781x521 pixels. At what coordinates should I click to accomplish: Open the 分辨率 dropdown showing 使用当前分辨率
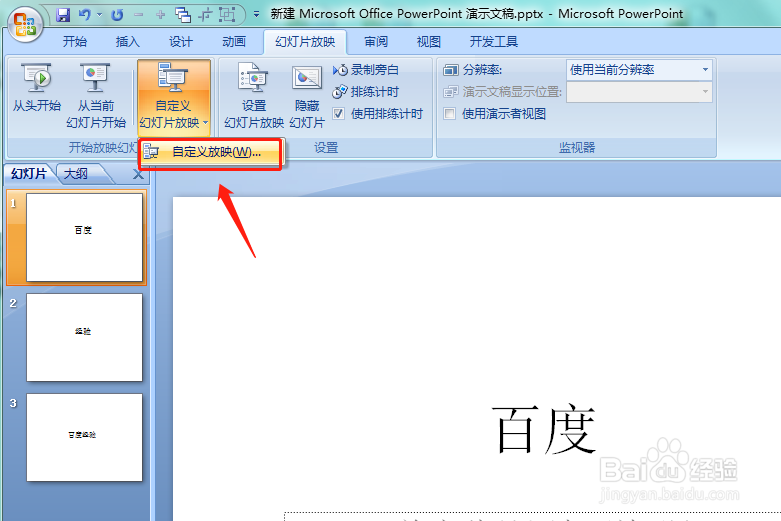click(639, 70)
